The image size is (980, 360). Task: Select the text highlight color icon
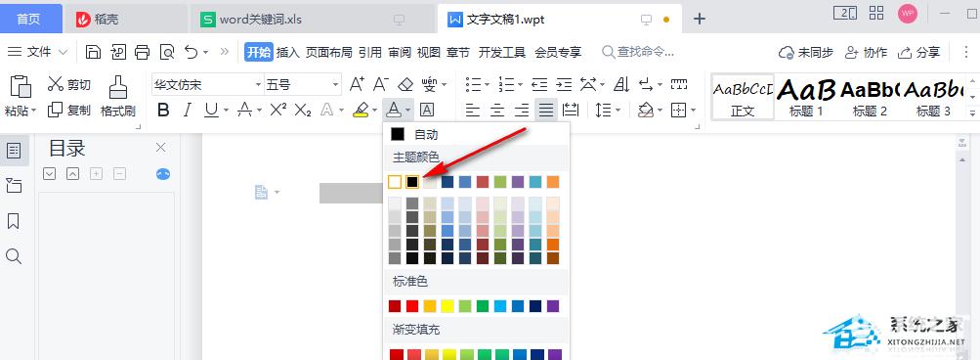[x=361, y=111]
